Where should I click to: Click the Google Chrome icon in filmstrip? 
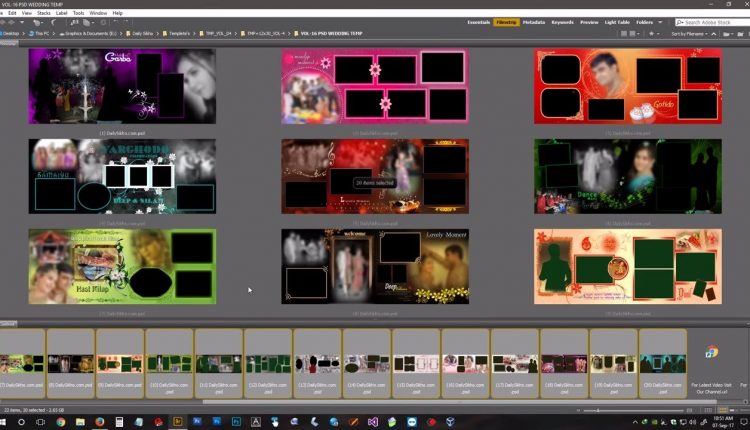point(711,352)
